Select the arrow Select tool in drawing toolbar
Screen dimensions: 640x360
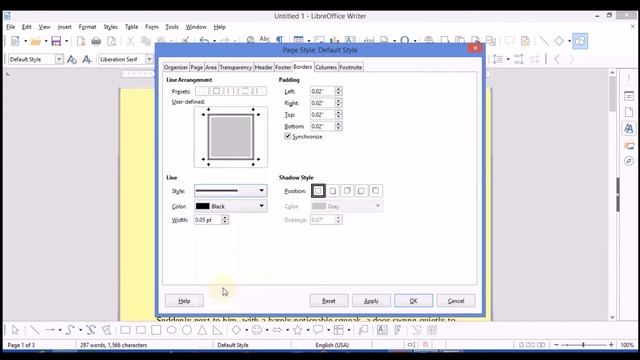pyautogui.click(x=16, y=330)
